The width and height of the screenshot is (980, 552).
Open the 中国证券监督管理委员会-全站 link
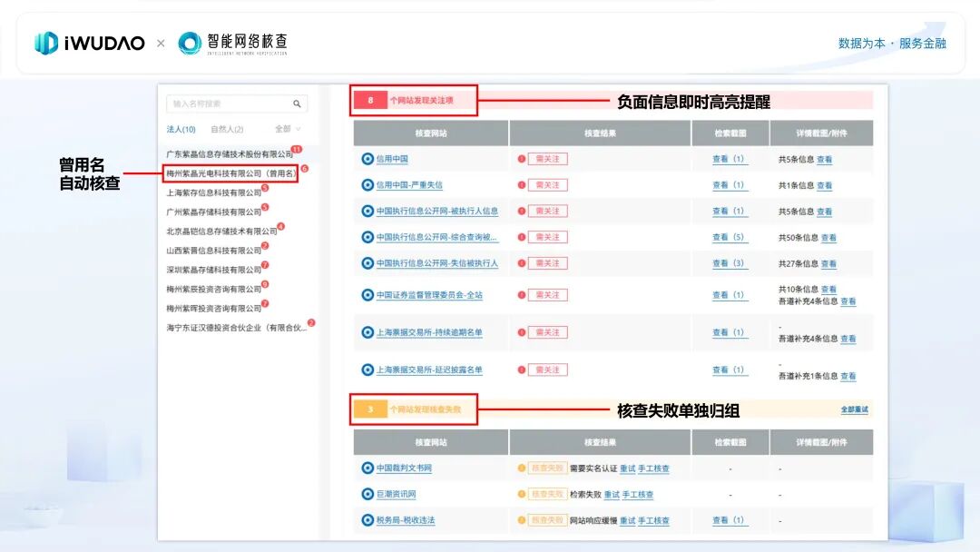(x=429, y=295)
